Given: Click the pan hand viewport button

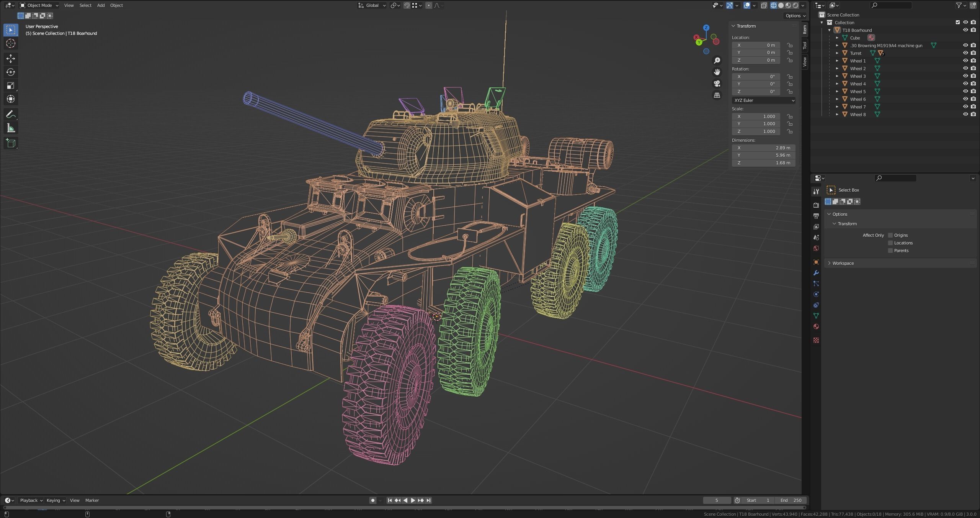Looking at the screenshot, I should click(717, 72).
